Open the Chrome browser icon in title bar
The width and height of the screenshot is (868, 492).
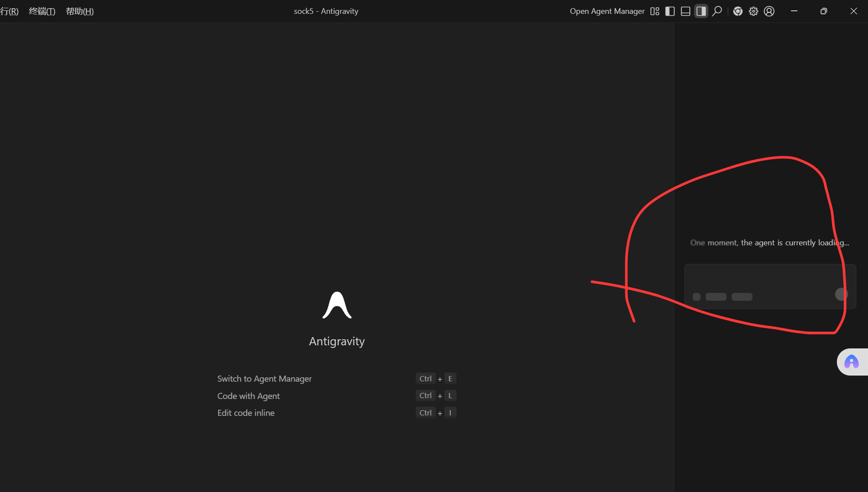[x=738, y=11]
